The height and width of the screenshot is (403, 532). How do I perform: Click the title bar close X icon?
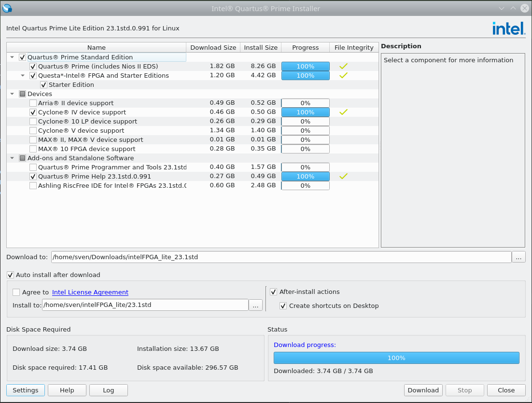click(x=525, y=9)
